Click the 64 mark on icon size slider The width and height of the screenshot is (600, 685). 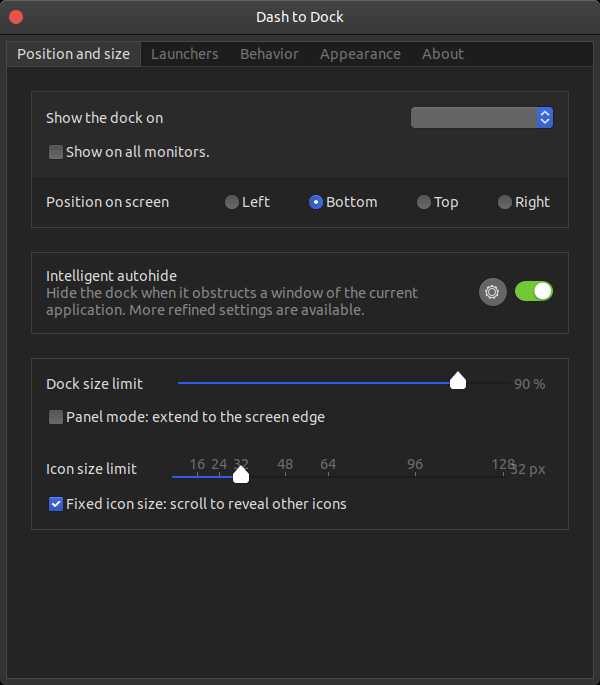pos(328,476)
